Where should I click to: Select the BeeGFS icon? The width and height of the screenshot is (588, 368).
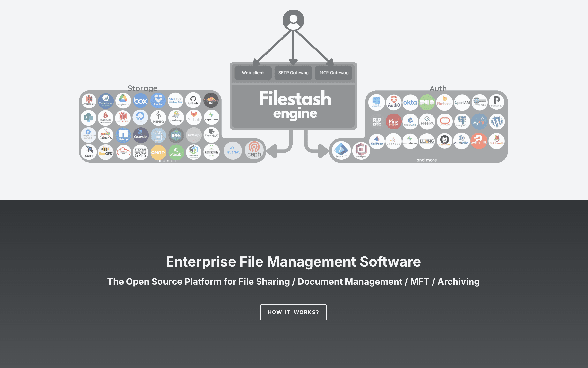pyautogui.click(x=106, y=152)
